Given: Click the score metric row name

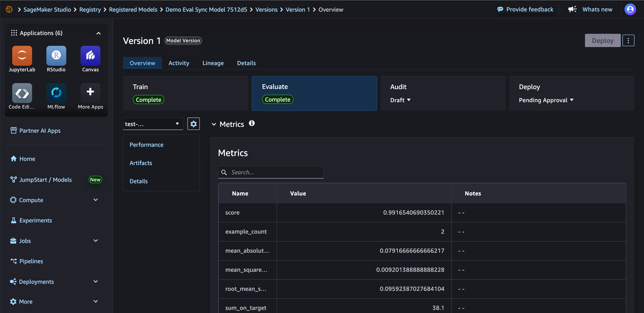Looking at the screenshot, I should click(232, 212).
